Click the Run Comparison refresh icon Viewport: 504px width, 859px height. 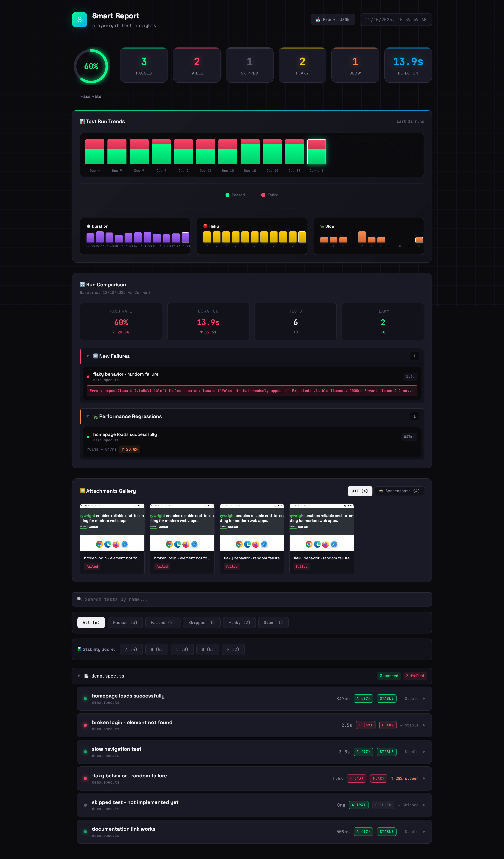click(82, 284)
